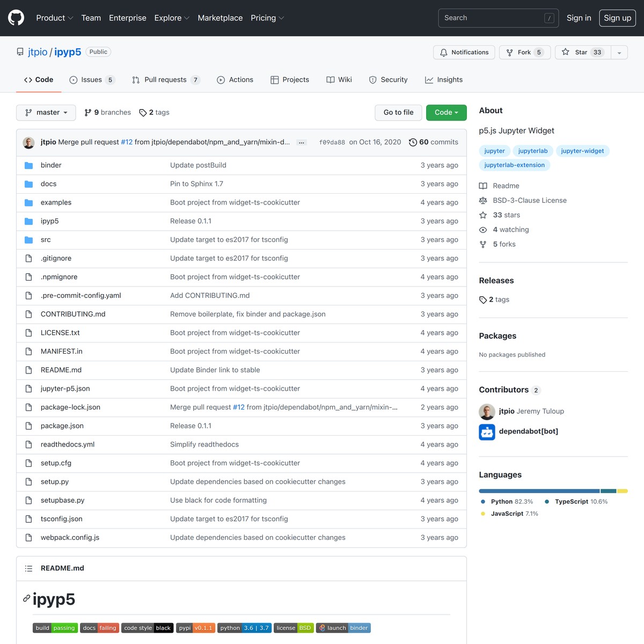Click the watch eye icon showing 4 watching

tap(484, 230)
